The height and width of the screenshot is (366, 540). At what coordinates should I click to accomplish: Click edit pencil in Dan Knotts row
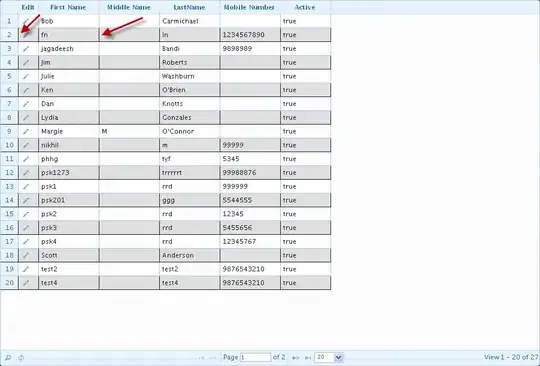tap(26, 104)
